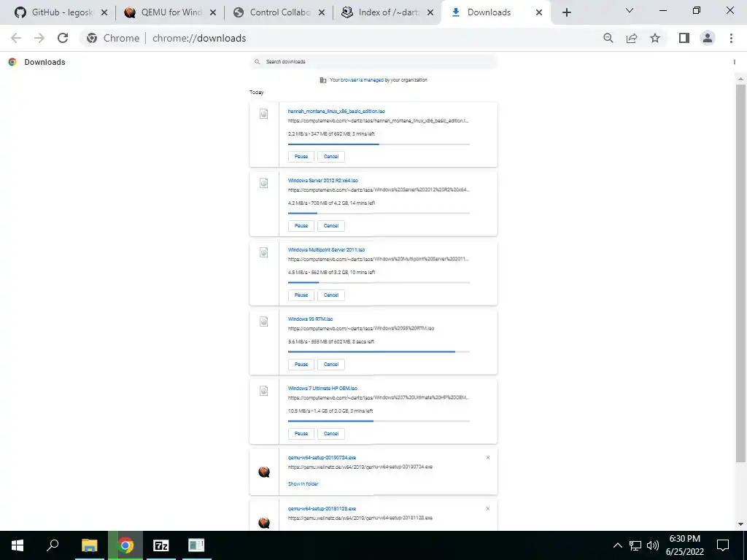Close the Index of /~dartz tab
This screenshot has height=560, width=747.
(x=430, y=12)
